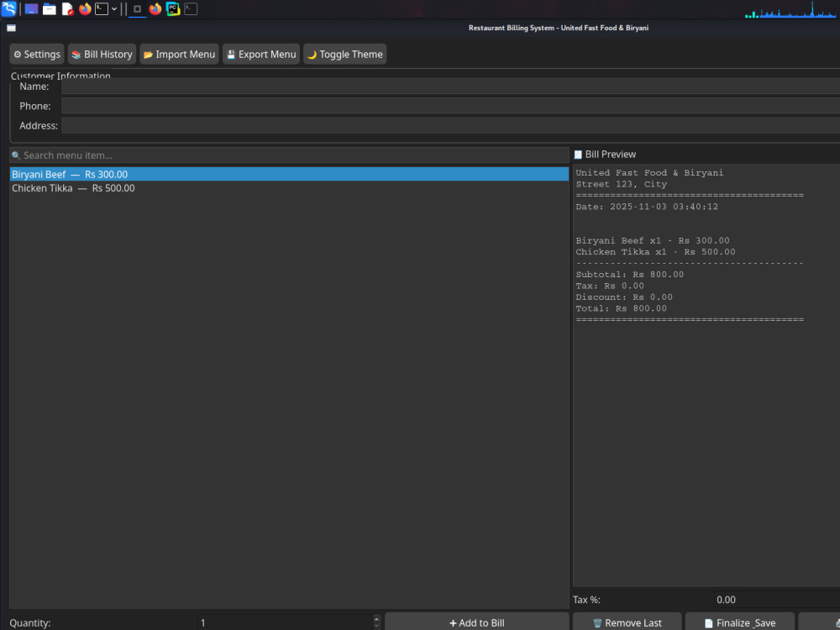Click 'Chicken Tikka x1 - Rs 500.00' line
Viewport: 840px width, 630px height.
pos(655,252)
